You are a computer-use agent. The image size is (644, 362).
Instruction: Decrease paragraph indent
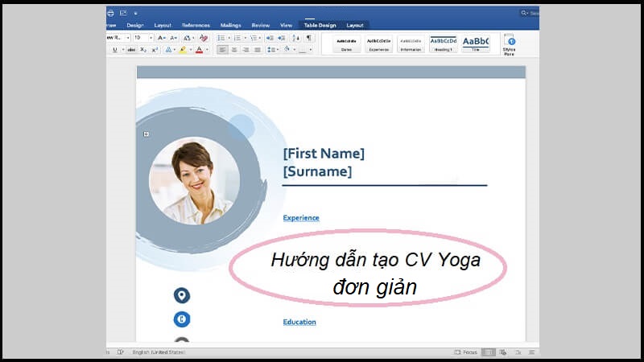click(270, 38)
